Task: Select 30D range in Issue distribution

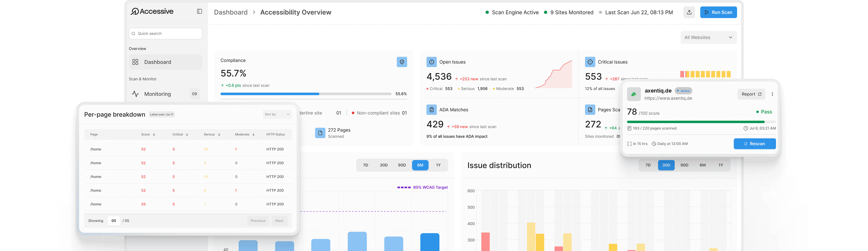Action: [x=666, y=165]
